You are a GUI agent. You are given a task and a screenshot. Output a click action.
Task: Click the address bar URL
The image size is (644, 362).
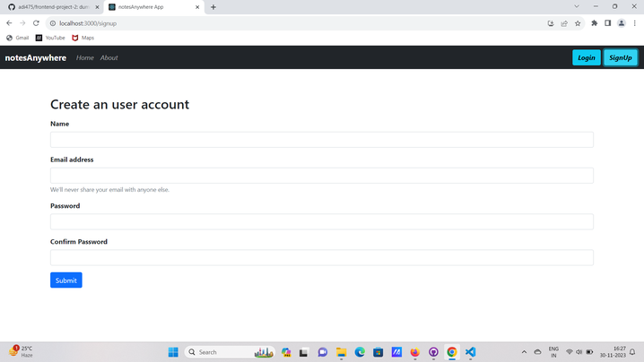pyautogui.click(x=88, y=23)
